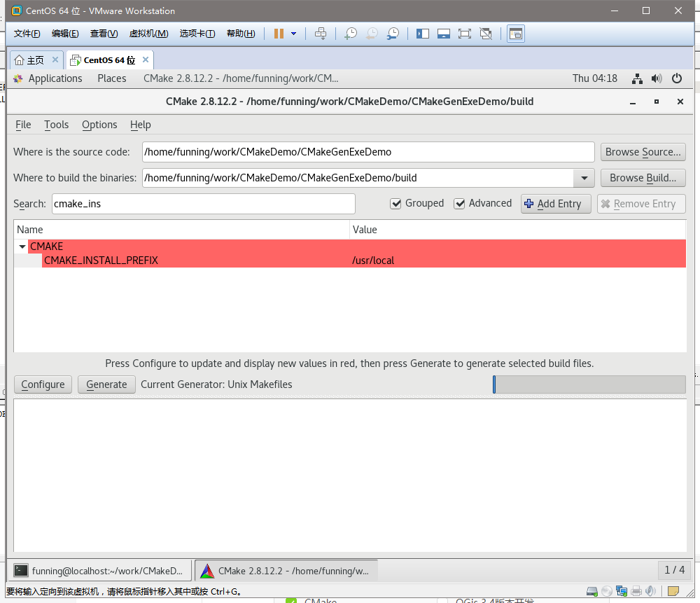The width and height of the screenshot is (700, 603).
Task: Toggle the VMware library sidebar
Action: coord(423,33)
